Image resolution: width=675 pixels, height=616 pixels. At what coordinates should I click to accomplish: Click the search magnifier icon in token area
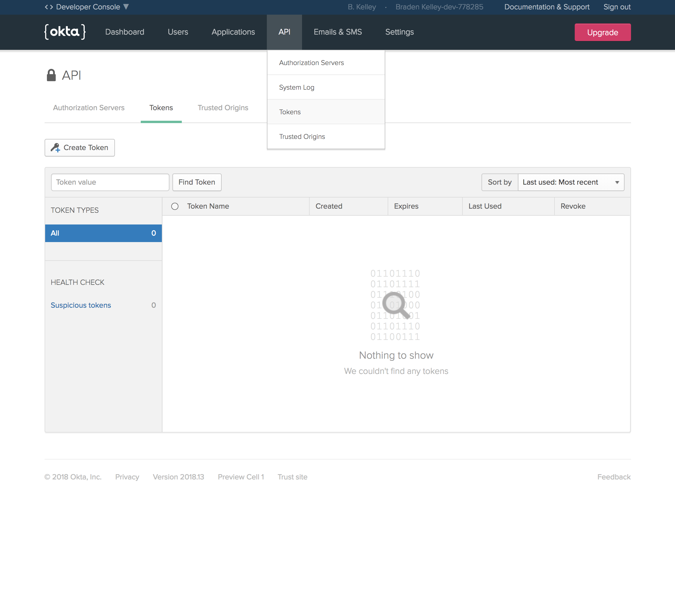point(395,304)
